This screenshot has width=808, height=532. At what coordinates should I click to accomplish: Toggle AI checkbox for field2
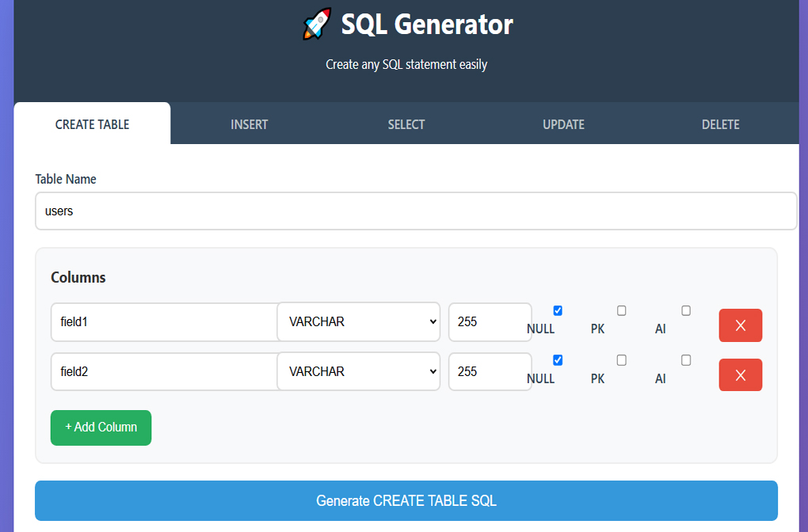(x=686, y=360)
